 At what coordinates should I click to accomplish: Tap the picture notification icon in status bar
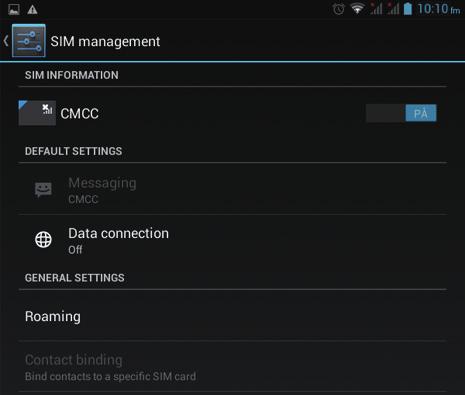pos(14,10)
